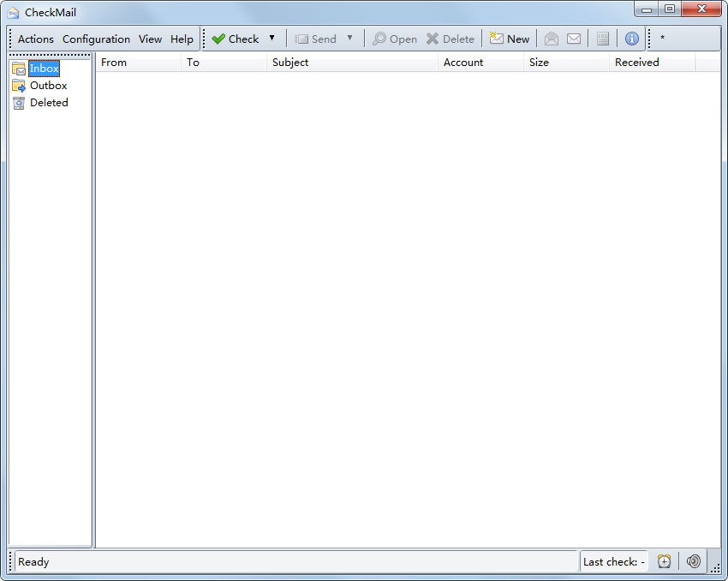Click the speaker sound status icon
The width and height of the screenshot is (728, 581).
[x=694, y=561]
